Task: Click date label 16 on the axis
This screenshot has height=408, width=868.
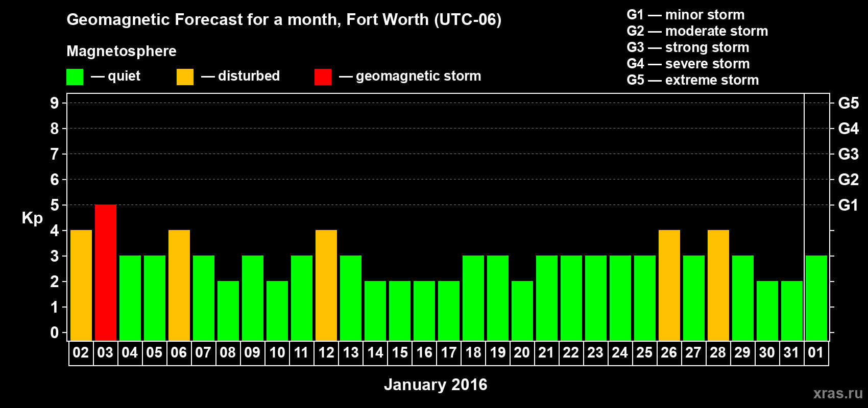Action: [424, 352]
